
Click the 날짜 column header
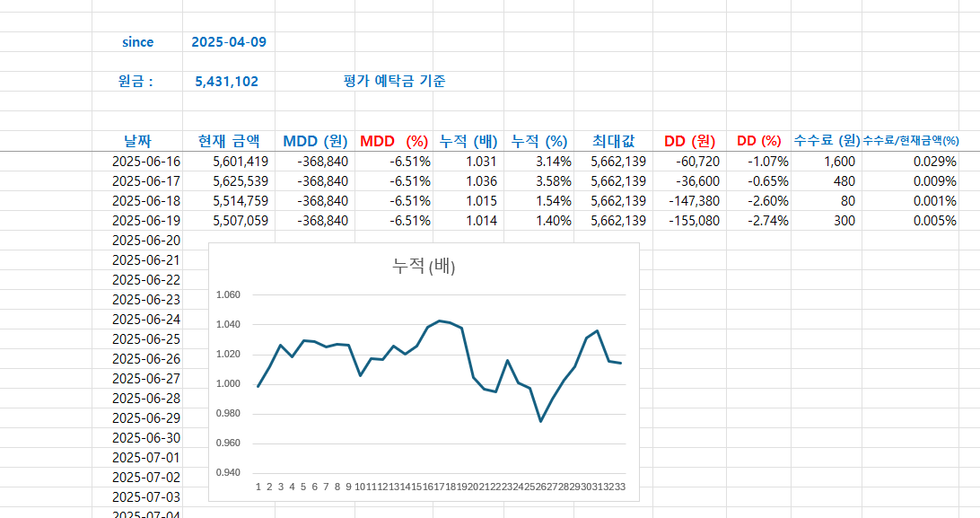pos(137,141)
